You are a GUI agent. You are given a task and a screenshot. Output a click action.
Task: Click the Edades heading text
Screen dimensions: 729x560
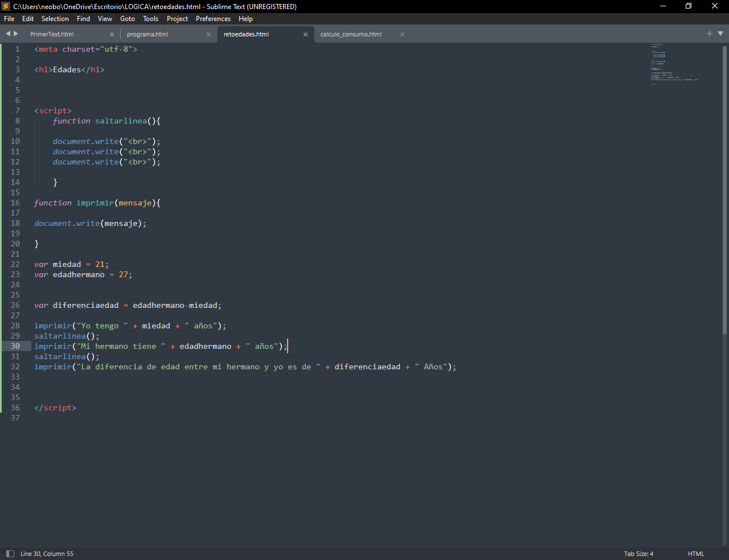pyautogui.click(x=67, y=69)
